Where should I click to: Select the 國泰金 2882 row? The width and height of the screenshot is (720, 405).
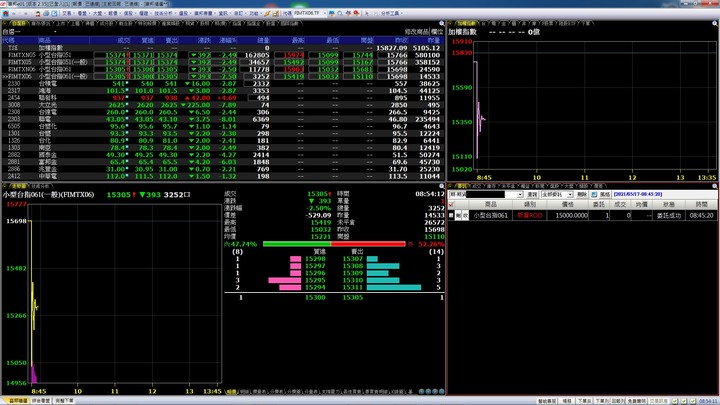click(x=221, y=155)
